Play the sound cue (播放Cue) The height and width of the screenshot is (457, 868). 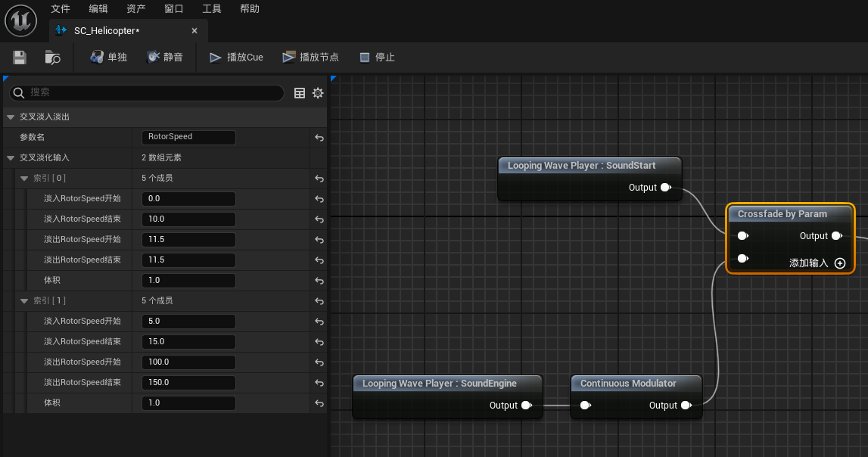236,57
